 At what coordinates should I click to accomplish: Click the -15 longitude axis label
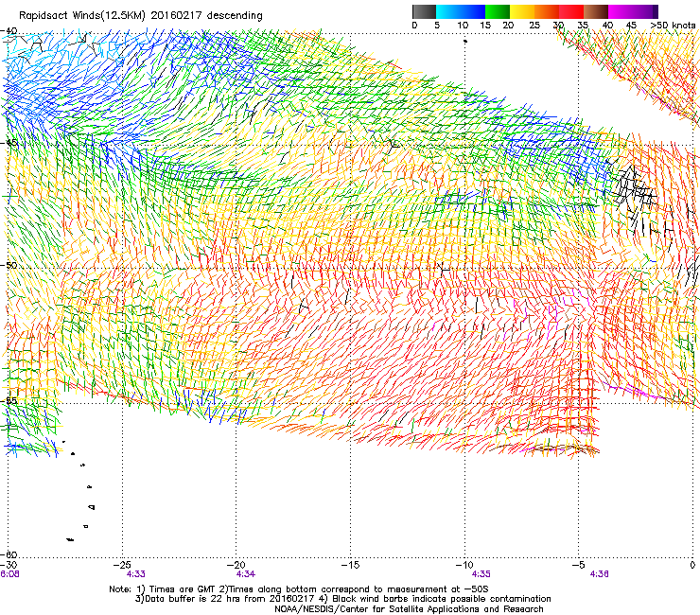(350, 565)
